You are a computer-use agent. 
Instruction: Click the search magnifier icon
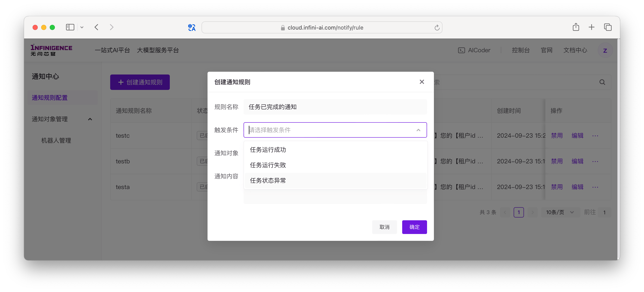click(602, 82)
